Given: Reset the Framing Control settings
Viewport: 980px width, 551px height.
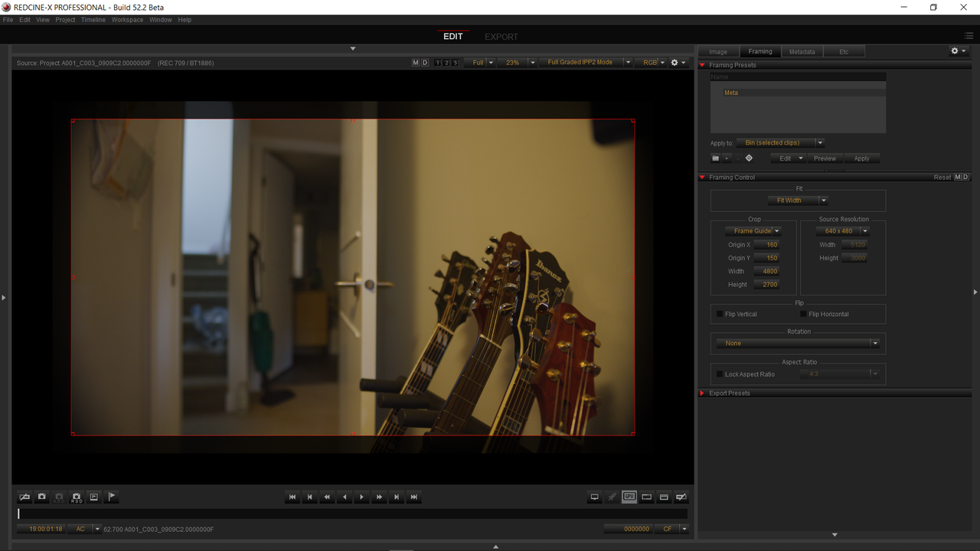Looking at the screenshot, I should 942,178.
